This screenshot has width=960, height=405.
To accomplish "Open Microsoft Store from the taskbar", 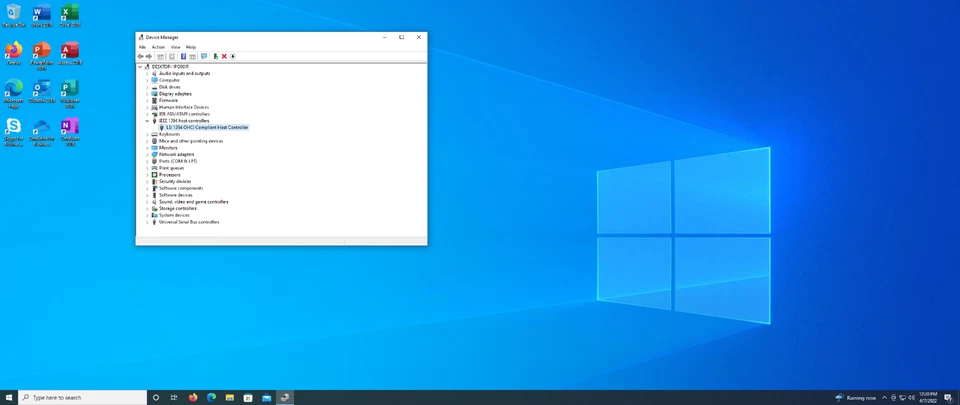I will click(248, 398).
